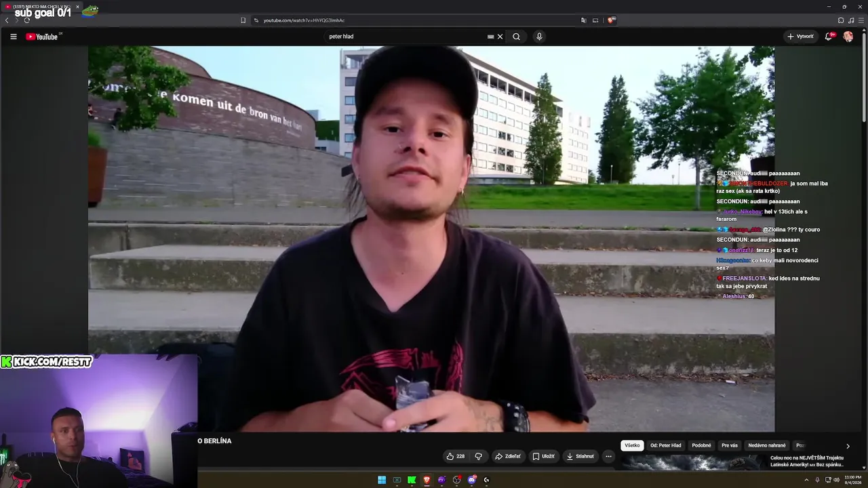Open the browser main menu

click(x=861, y=20)
